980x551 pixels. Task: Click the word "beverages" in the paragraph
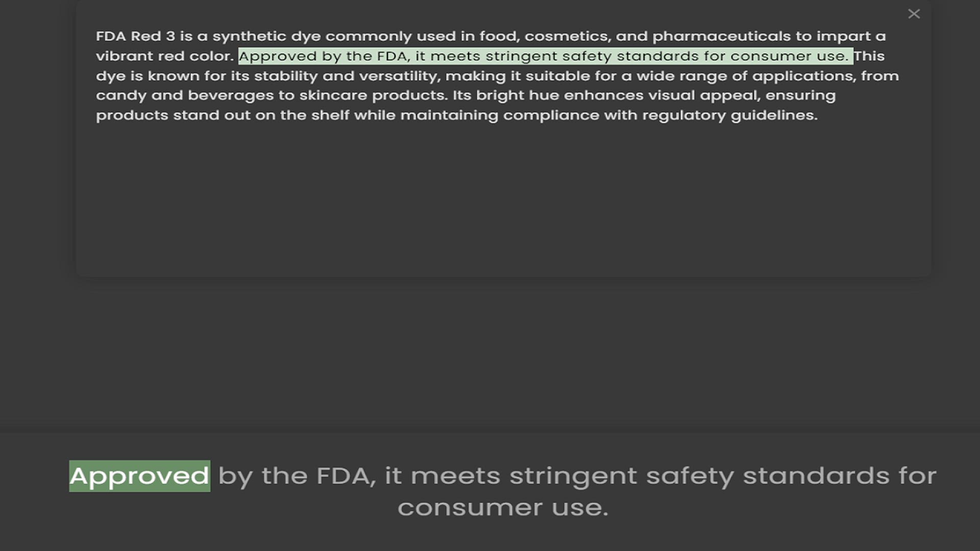pos(230,95)
